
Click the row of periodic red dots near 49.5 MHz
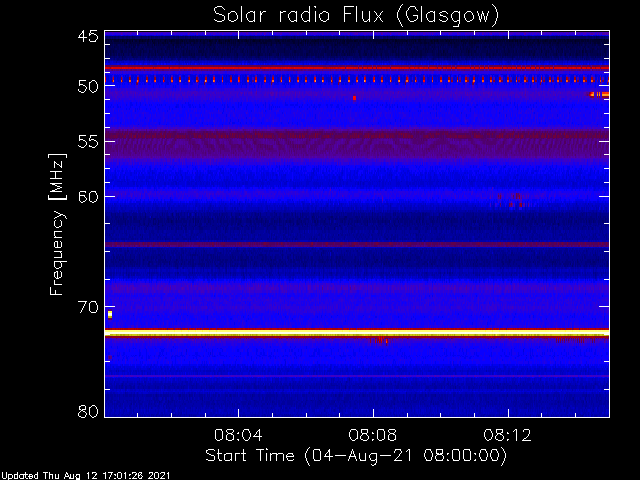357,80
